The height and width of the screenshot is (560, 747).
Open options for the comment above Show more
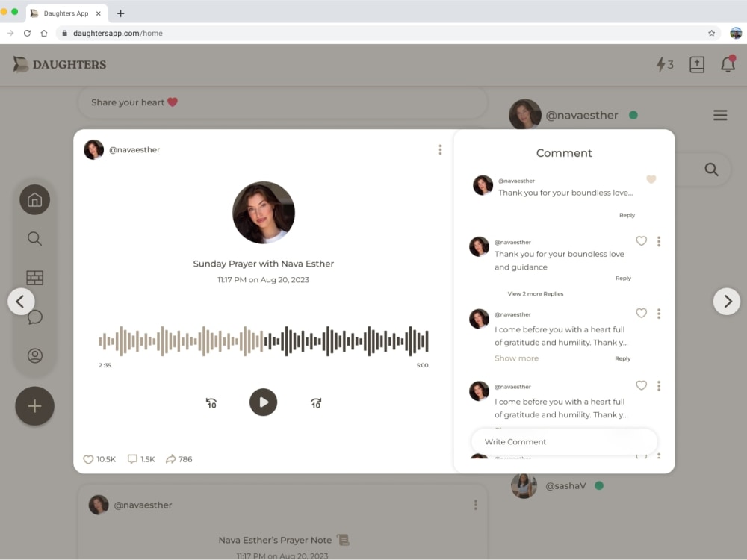tap(659, 314)
